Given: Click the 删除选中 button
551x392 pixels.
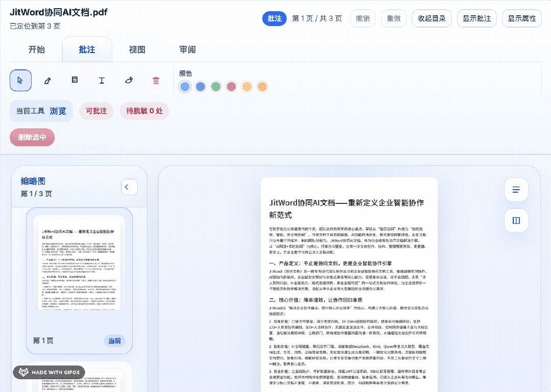Looking at the screenshot, I should (x=32, y=137).
